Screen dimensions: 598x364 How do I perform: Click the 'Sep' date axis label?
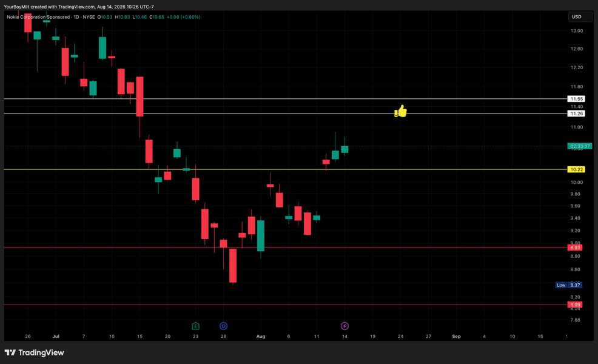[x=456, y=336]
